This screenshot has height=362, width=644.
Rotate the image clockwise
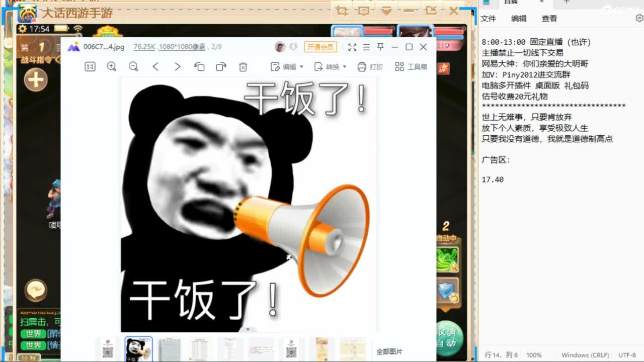[x=221, y=66]
